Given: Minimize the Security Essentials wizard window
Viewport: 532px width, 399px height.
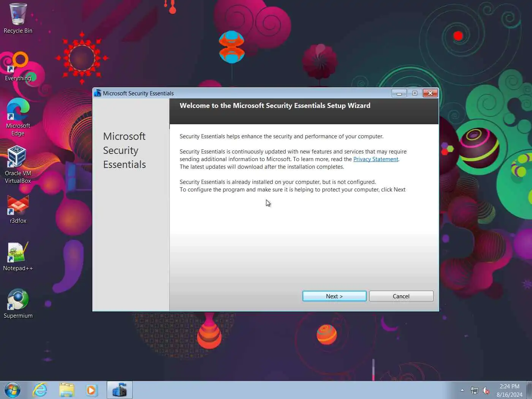Looking at the screenshot, I should coord(399,93).
